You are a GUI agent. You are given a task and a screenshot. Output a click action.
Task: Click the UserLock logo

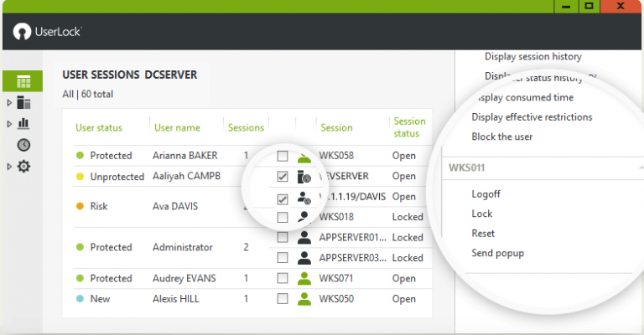(x=47, y=32)
